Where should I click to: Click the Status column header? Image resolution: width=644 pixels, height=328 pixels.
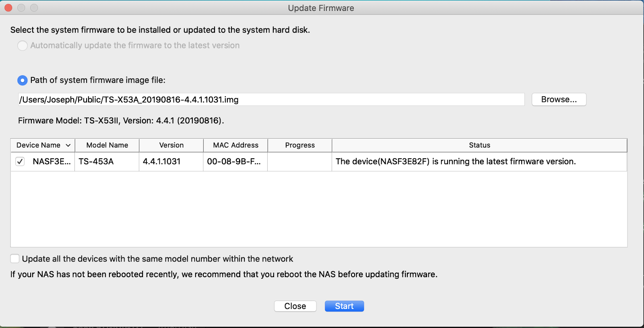479,145
